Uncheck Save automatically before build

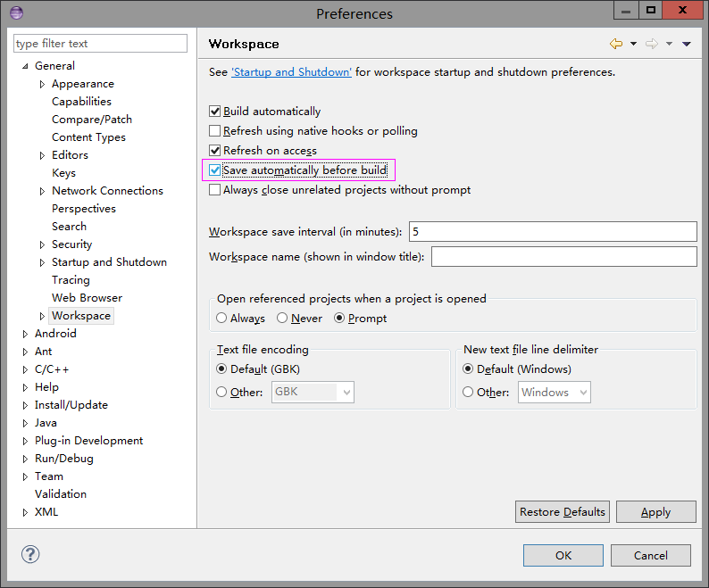tap(214, 170)
